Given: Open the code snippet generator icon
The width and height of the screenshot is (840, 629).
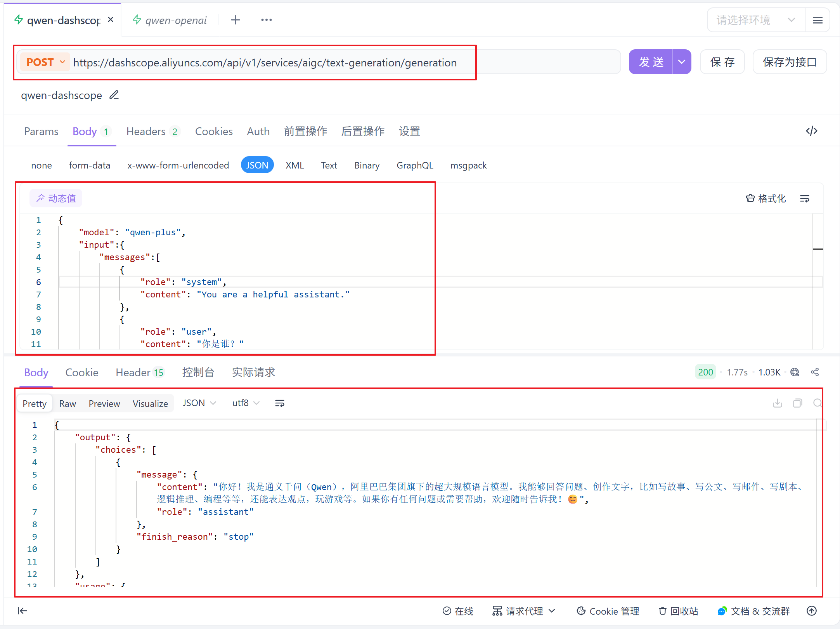Looking at the screenshot, I should 811,131.
